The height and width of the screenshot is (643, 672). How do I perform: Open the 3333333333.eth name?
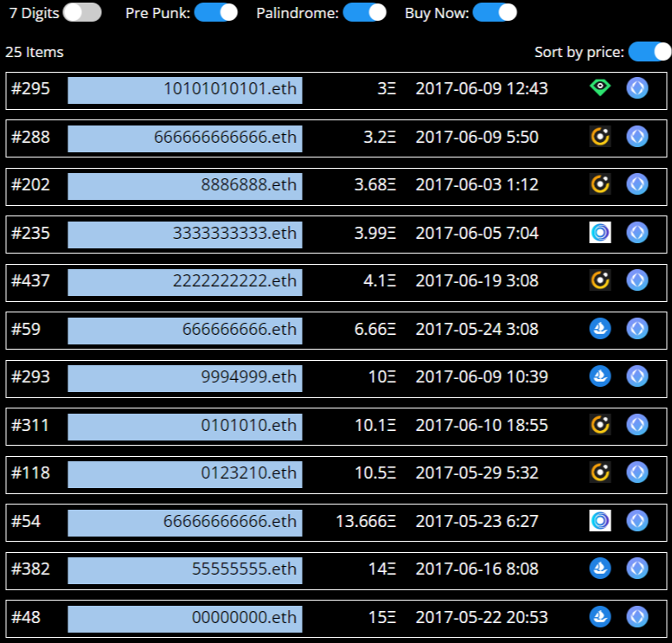tap(185, 235)
